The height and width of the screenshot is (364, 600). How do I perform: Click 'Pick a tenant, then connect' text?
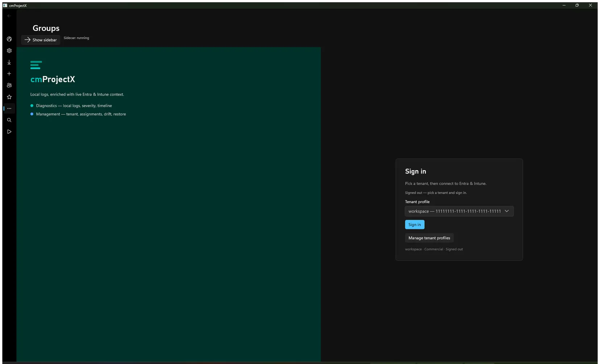click(446, 184)
